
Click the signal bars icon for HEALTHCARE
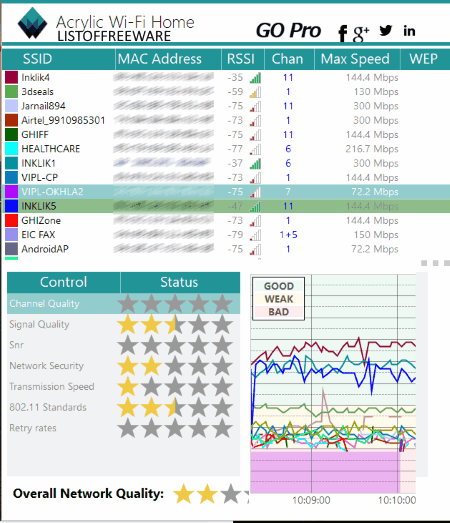pos(256,149)
